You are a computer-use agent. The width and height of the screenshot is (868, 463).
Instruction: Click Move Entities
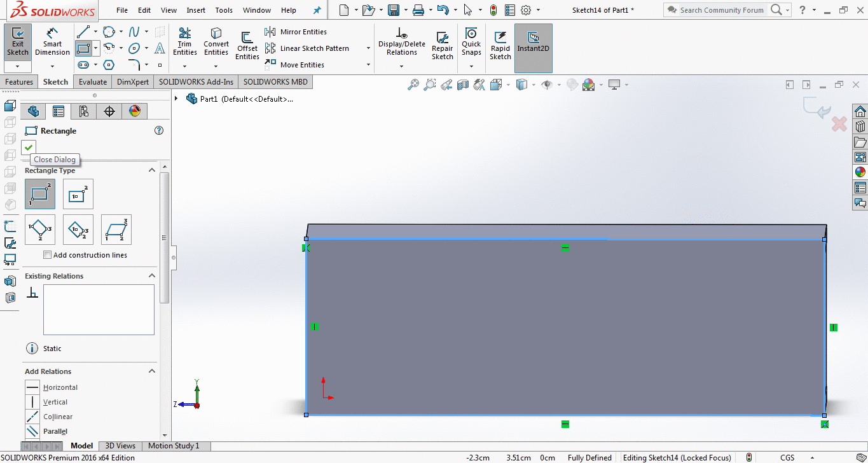click(295, 65)
